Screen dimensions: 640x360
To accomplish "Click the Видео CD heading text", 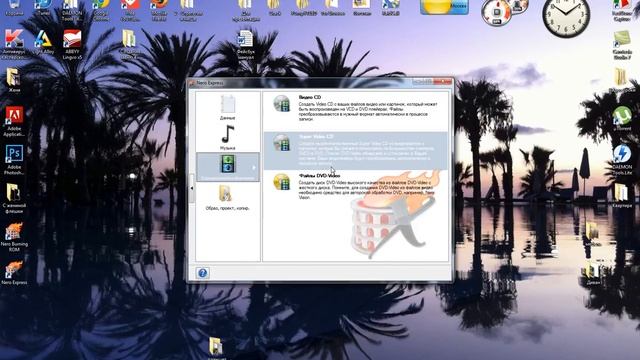I will click(310, 97).
